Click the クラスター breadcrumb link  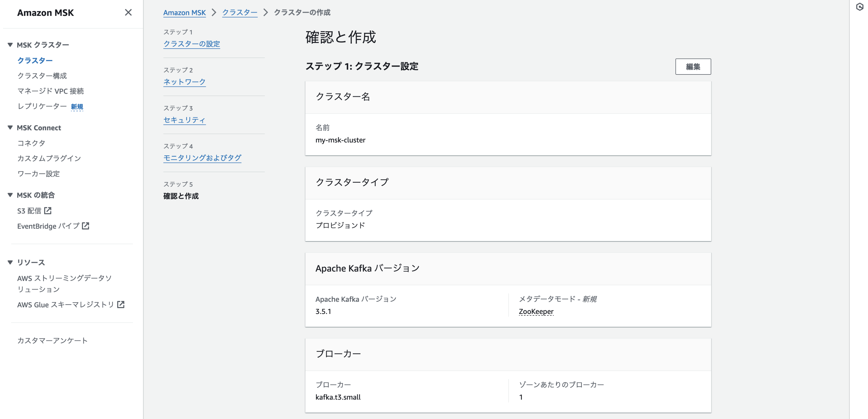(240, 13)
